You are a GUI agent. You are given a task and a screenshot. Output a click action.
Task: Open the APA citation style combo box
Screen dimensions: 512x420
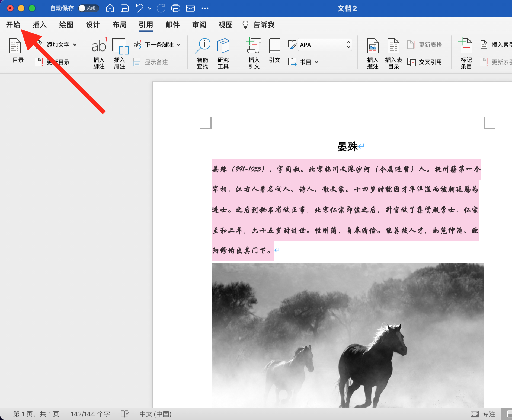(325, 45)
